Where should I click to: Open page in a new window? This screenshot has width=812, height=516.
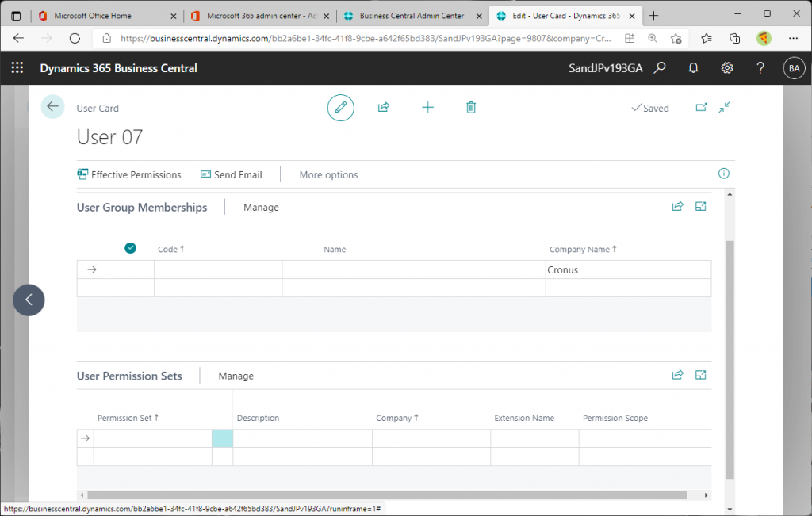[x=701, y=108]
